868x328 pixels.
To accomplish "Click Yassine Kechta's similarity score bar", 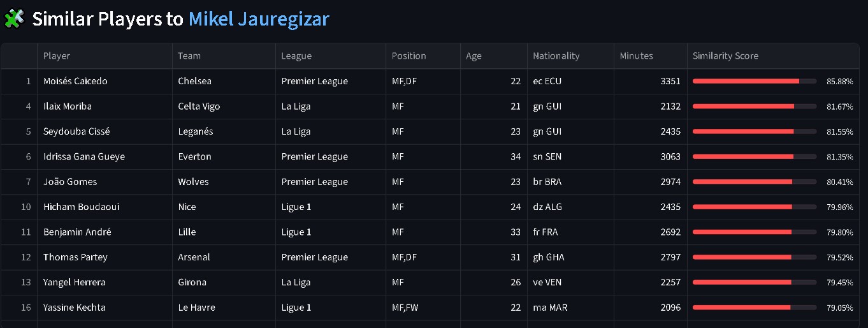I will [x=755, y=308].
